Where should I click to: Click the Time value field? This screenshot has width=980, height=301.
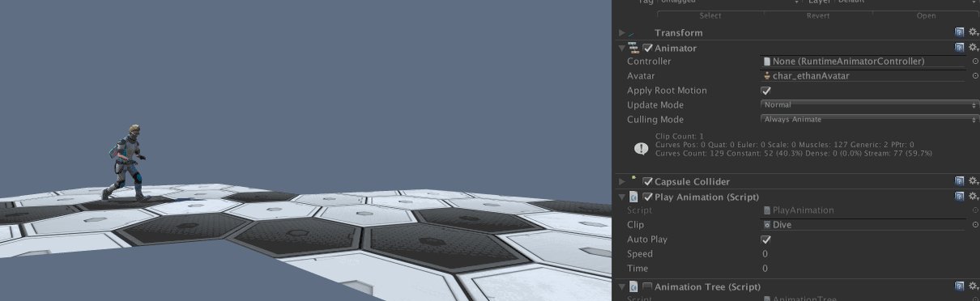(870, 269)
